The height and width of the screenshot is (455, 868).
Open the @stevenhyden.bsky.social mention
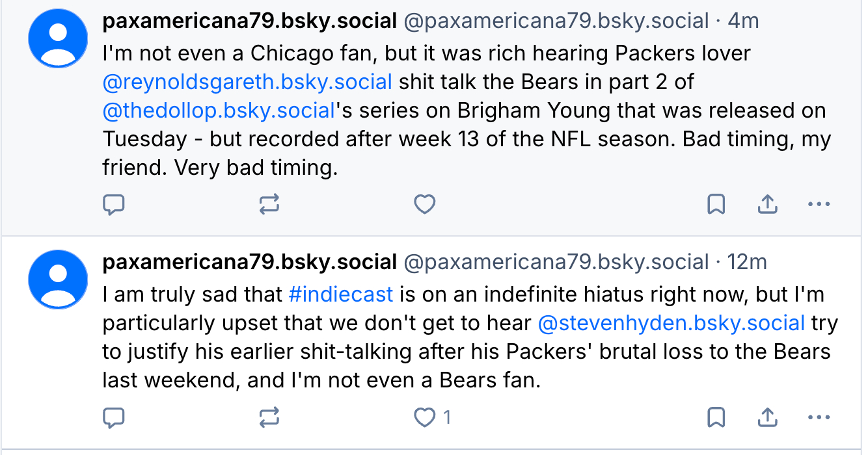click(671, 323)
